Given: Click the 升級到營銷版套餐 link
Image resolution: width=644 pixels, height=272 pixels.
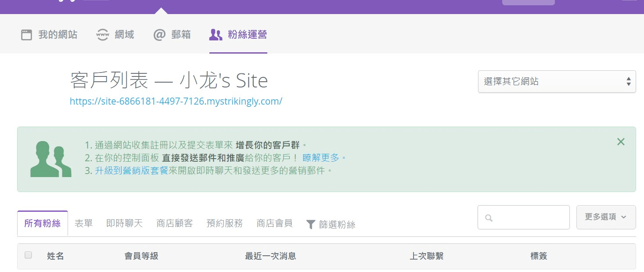Looking at the screenshot, I should tap(131, 170).
